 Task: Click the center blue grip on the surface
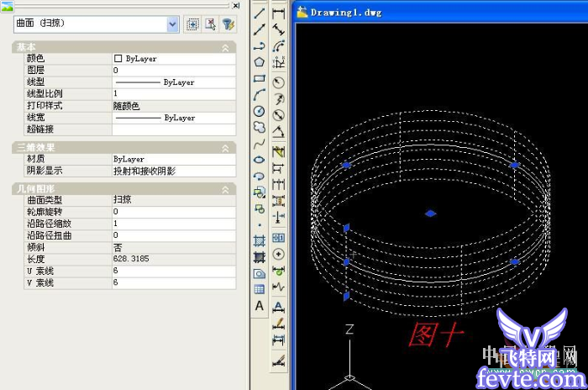[x=430, y=213]
